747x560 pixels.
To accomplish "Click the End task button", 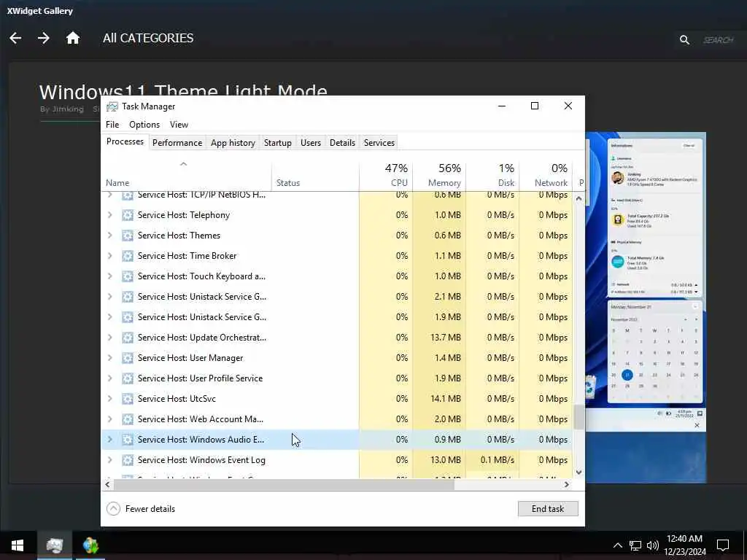I will click(x=548, y=509).
